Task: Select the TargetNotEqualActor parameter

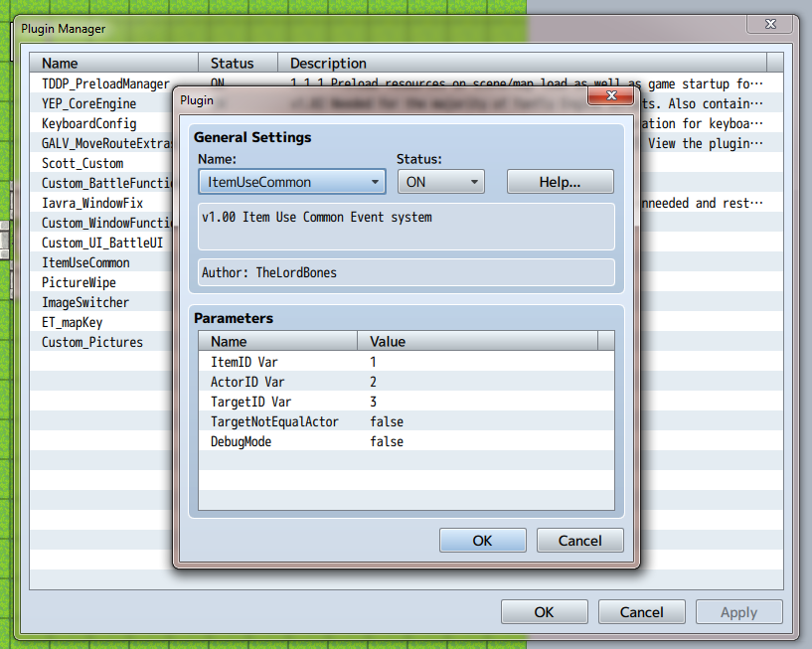Action: (x=274, y=421)
